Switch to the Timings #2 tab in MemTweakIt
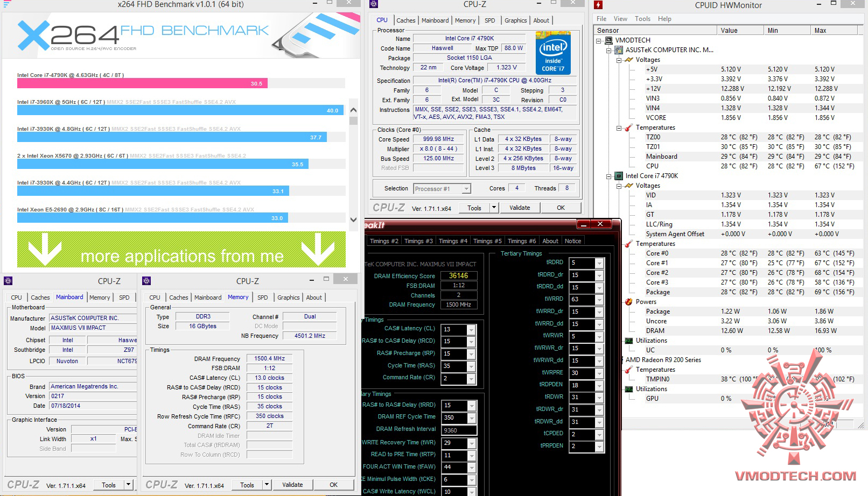Image resolution: width=868 pixels, height=496 pixels. point(383,241)
